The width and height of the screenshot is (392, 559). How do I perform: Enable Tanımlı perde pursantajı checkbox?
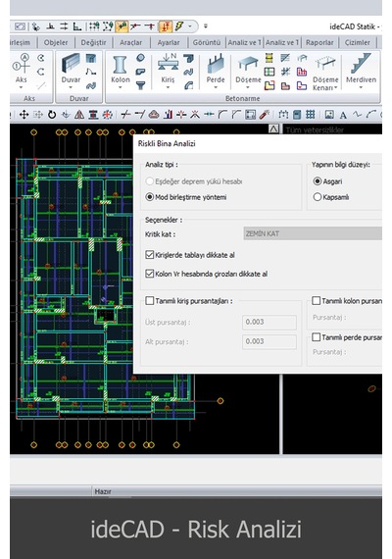tap(316, 337)
